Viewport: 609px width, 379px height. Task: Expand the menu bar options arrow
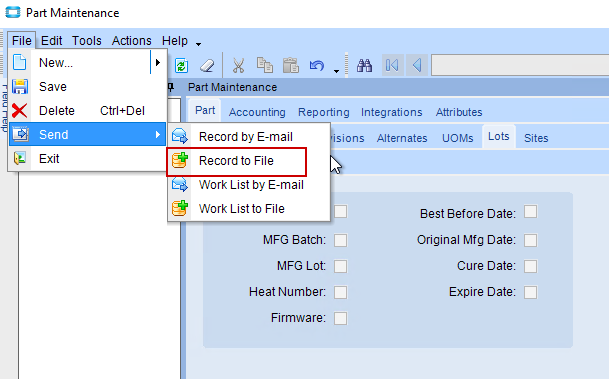198,44
